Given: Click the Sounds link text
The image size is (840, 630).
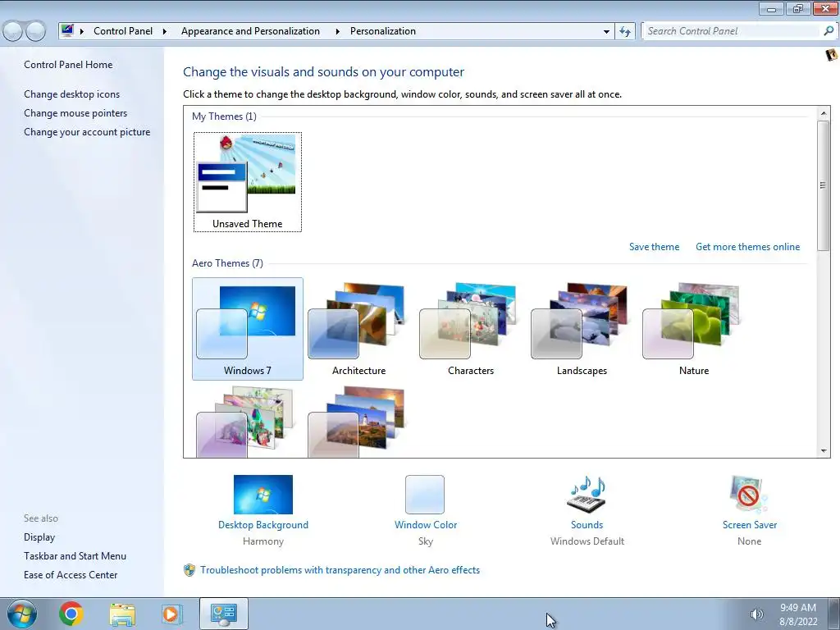Looking at the screenshot, I should click(x=587, y=525).
